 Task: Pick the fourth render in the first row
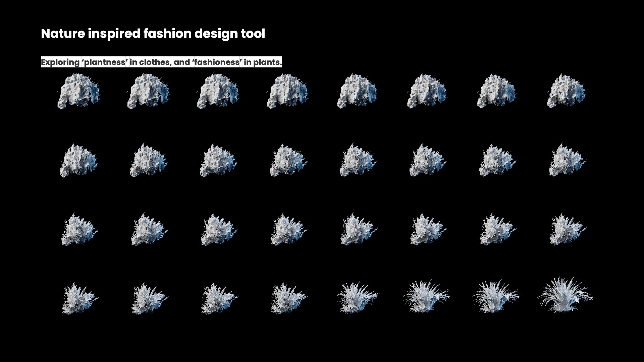pyautogui.click(x=288, y=91)
